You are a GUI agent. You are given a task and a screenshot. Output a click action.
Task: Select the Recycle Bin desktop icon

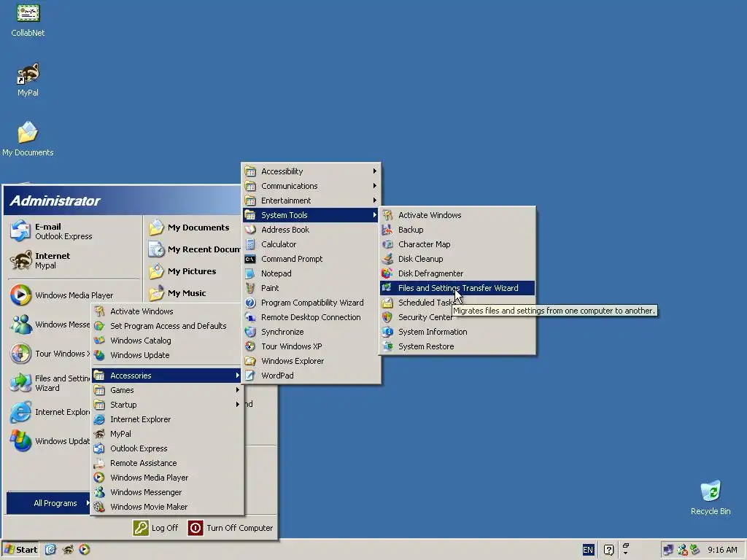click(x=711, y=497)
